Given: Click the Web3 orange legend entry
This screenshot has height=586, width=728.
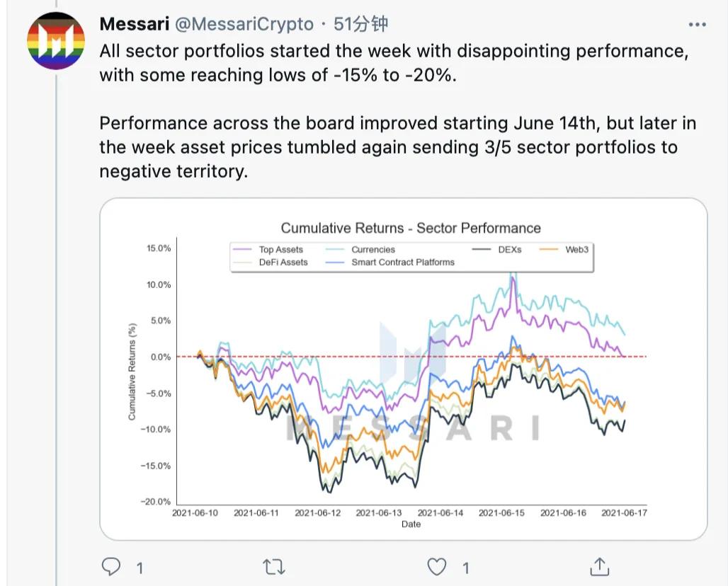Looking at the screenshot, I should (x=576, y=249).
